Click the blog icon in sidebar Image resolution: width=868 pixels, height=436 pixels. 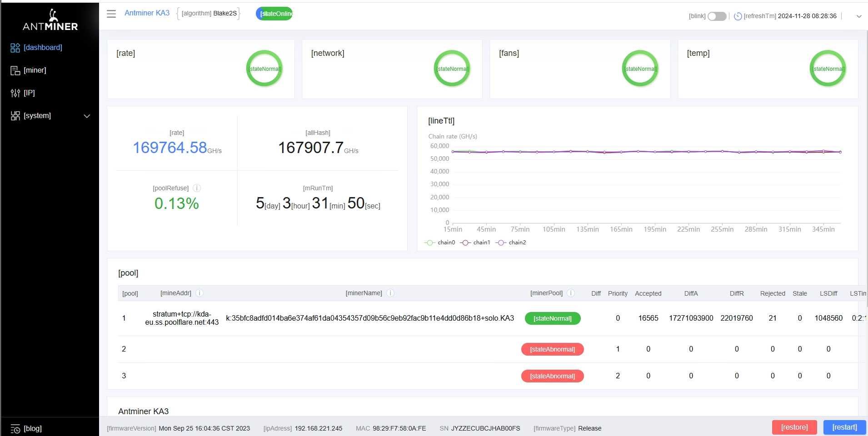tap(15, 429)
